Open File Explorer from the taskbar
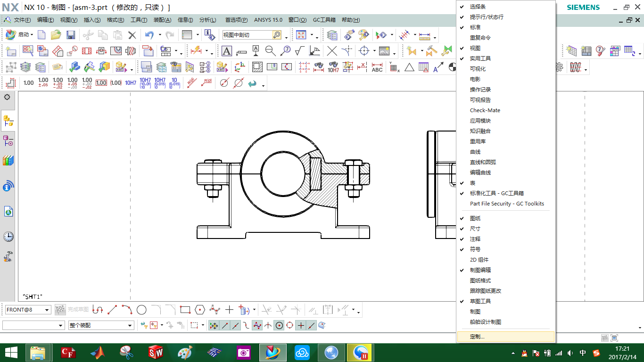The width and height of the screenshot is (644, 362). point(38,352)
